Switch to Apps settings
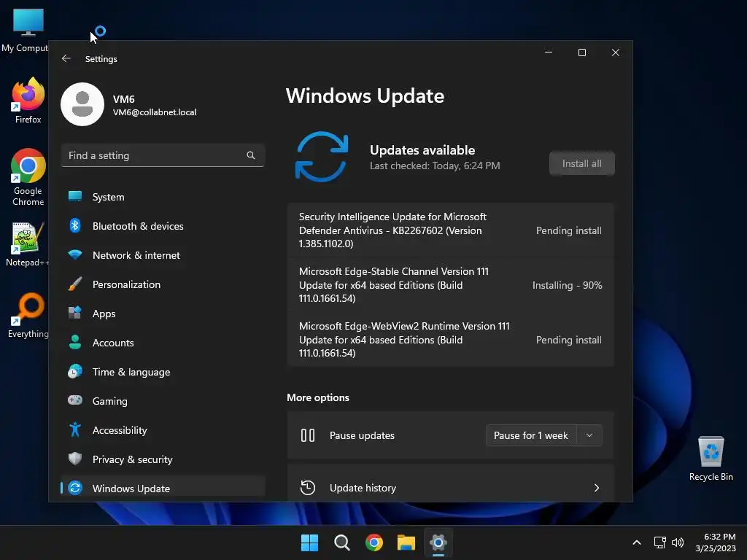 pos(163,313)
